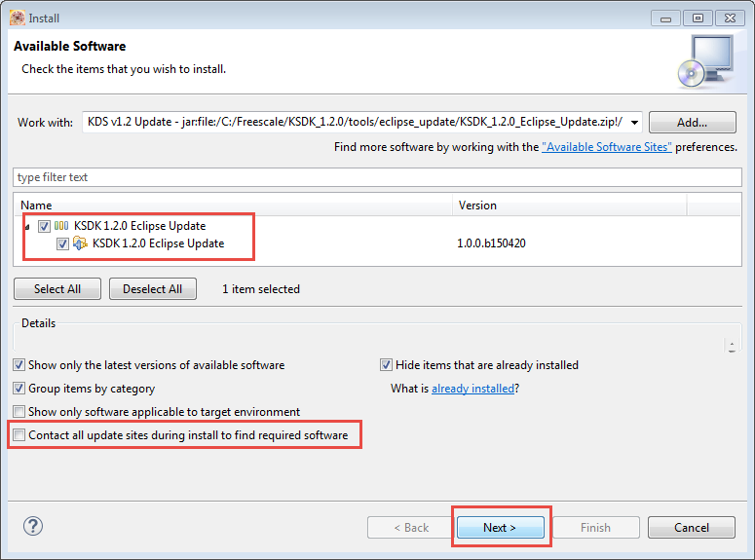Viewport: 755px width, 560px height.
Task: Click the help question mark icon
Action: point(32,526)
